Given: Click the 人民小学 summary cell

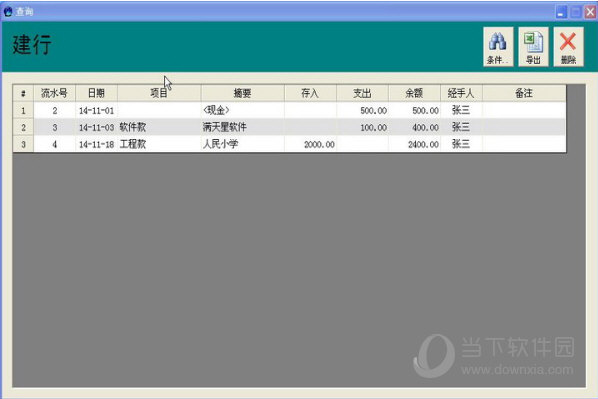Looking at the screenshot, I should [x=243, y=144].
